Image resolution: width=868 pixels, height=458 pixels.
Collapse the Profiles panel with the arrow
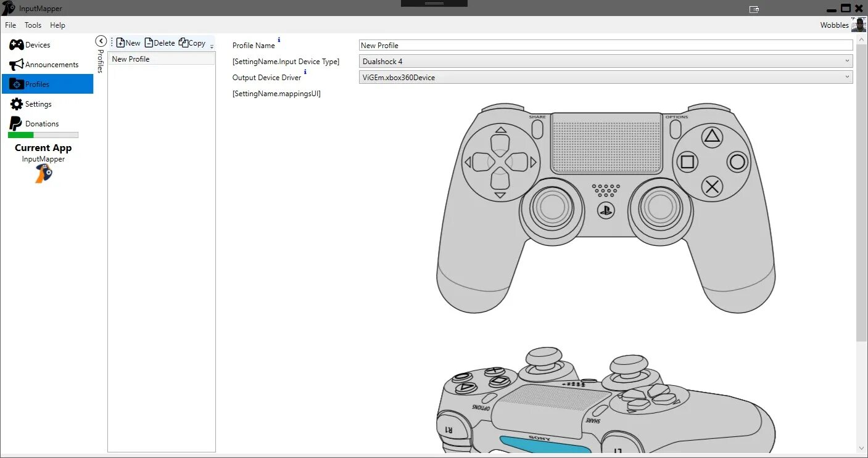(x=101, y=41)
